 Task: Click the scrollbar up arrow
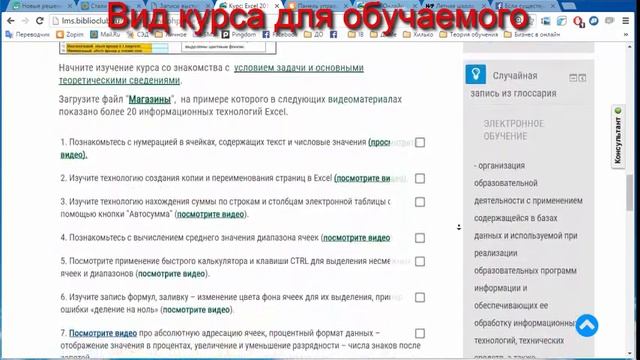[630, 47]
